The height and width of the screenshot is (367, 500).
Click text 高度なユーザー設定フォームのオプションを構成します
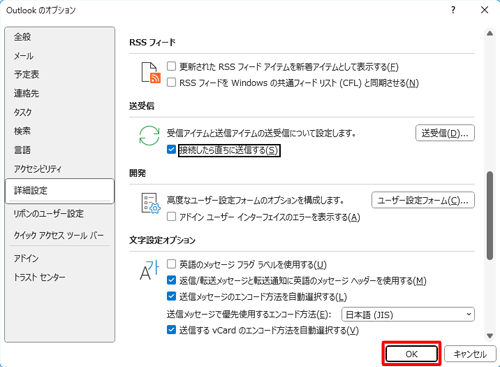point(256,200)
